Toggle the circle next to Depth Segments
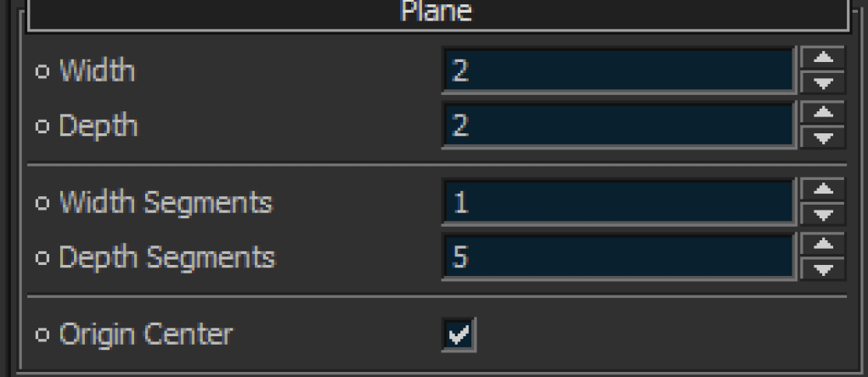This screenshot has width=868, height=377. (x=42, y=257)
